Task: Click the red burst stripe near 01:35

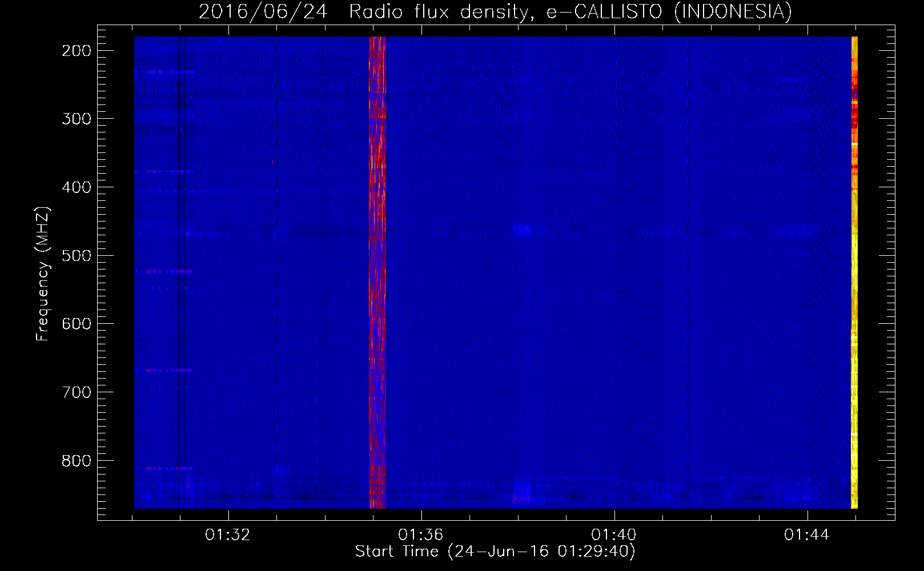Action: pos(377,272)
